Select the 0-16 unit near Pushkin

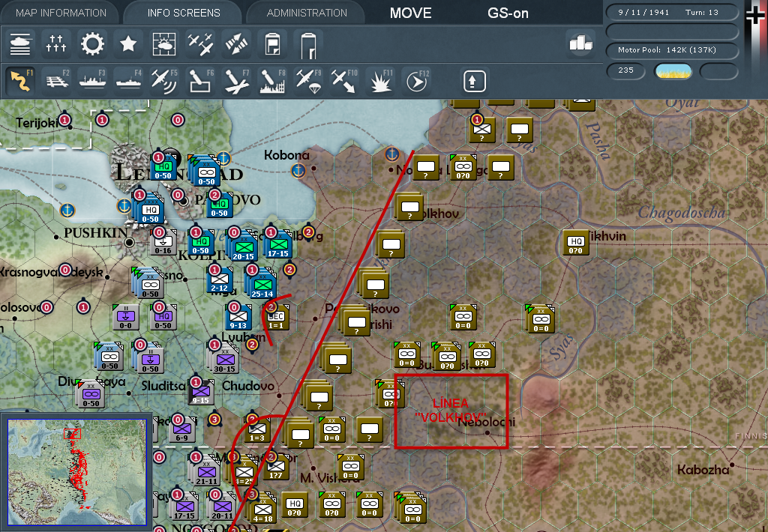tap(163, 243)
